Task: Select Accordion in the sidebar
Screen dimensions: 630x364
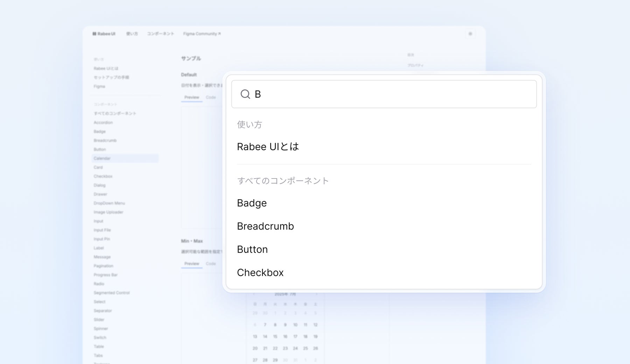Action: point(103,122)
